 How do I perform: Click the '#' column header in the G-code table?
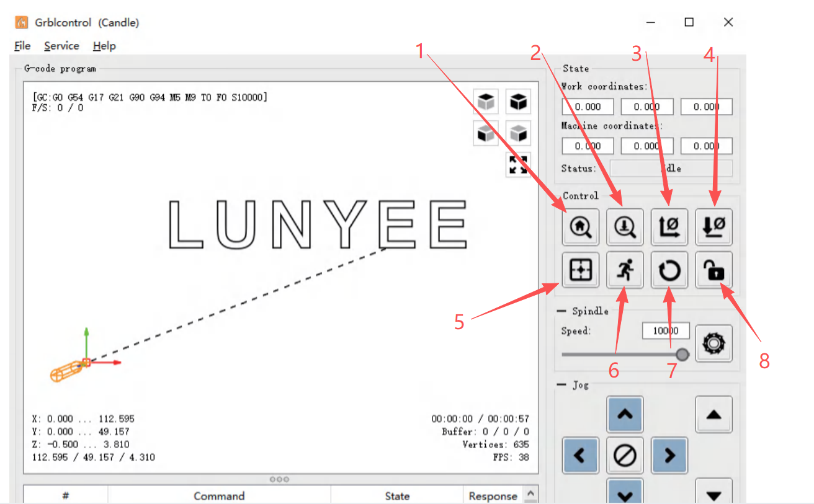click(66, 495)
